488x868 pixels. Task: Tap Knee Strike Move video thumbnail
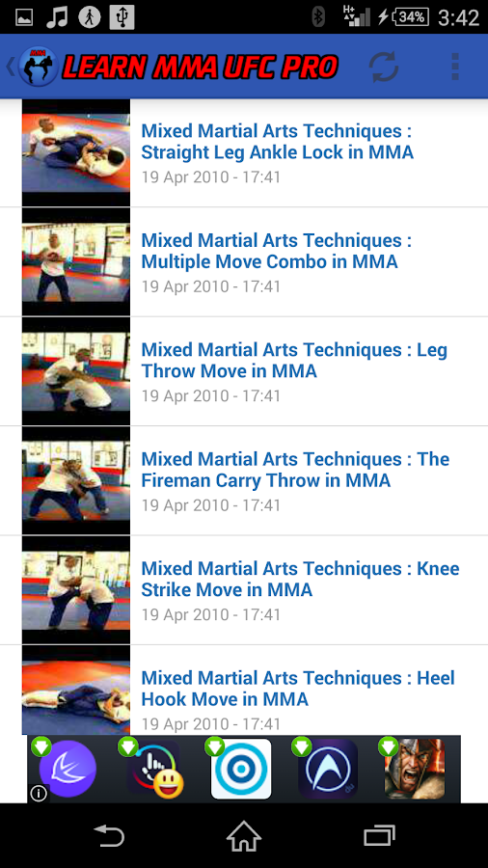coord(76,589)
